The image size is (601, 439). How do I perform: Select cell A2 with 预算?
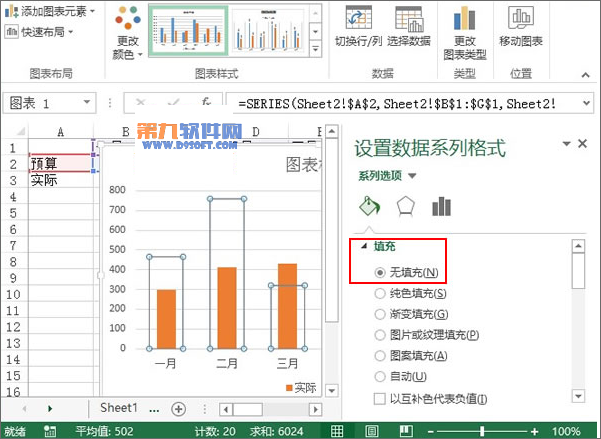point(61,163)
